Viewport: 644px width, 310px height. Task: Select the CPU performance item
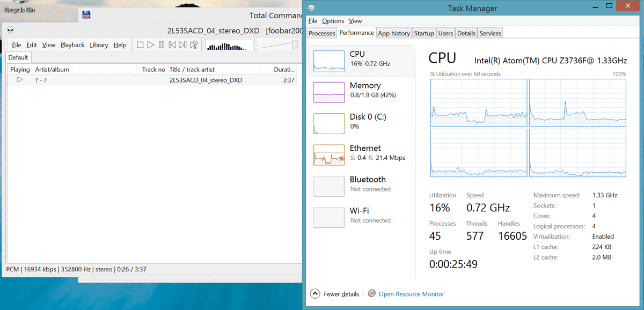[x=361, y=60]
